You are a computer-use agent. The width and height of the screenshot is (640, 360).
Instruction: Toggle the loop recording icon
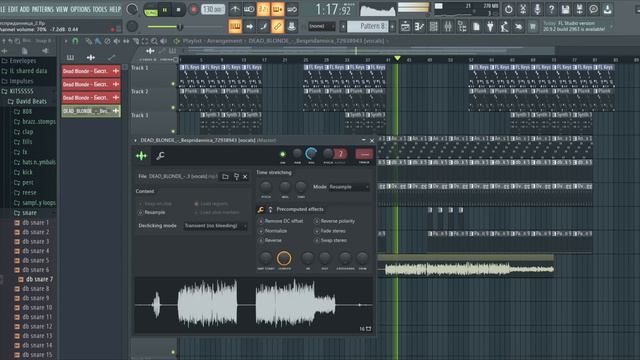click(292, 9)
